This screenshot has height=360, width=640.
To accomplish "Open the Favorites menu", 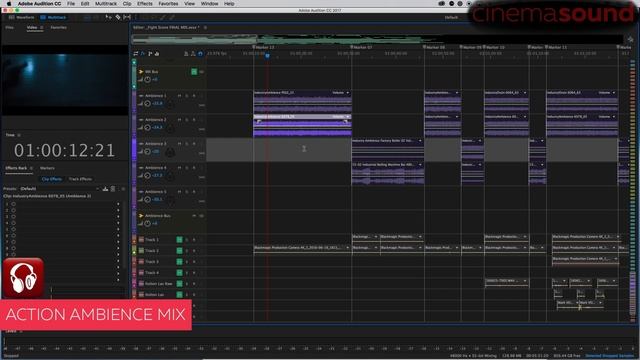I will pyautogui.click(x=168, y=4).
